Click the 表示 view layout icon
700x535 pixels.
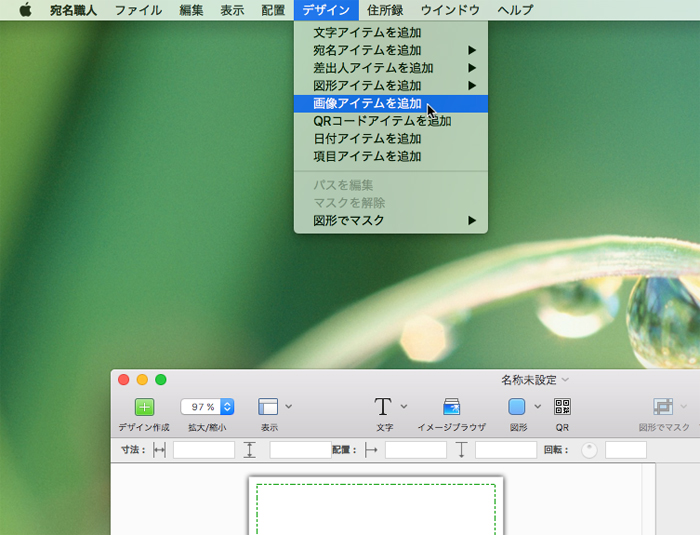[x=267, y=406]
